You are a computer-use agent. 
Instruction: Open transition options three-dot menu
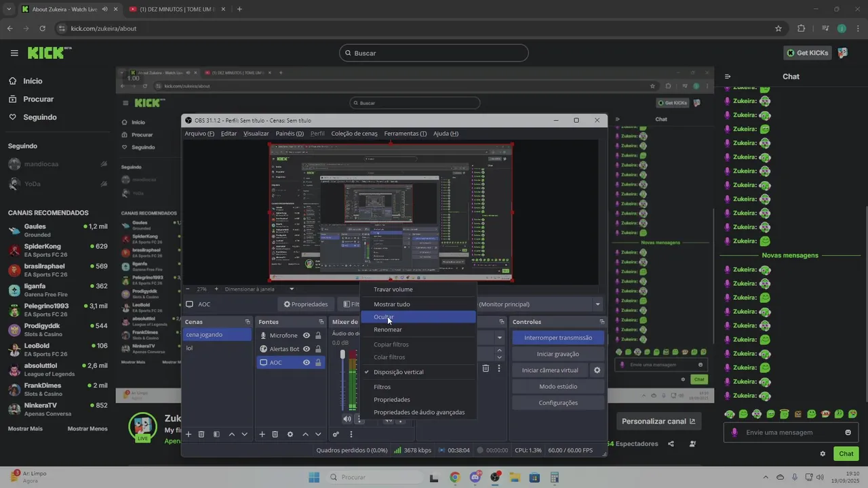[x=499, y=368]
